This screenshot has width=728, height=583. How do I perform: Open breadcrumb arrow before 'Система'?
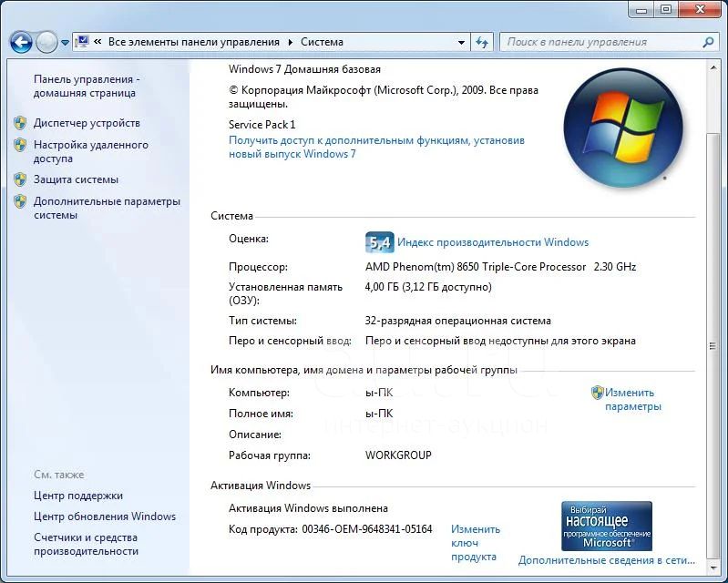290,42
